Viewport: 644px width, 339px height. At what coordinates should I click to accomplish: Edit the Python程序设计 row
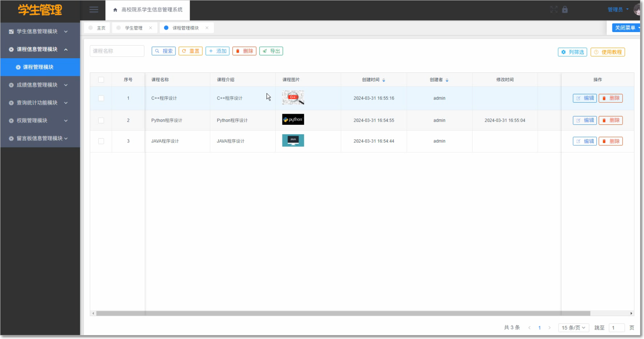585,120
